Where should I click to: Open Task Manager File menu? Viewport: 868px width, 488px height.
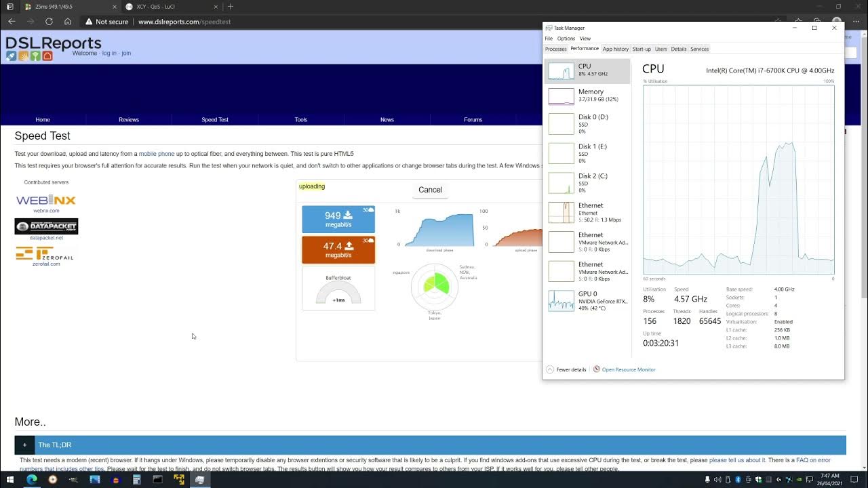pos(549,39)
